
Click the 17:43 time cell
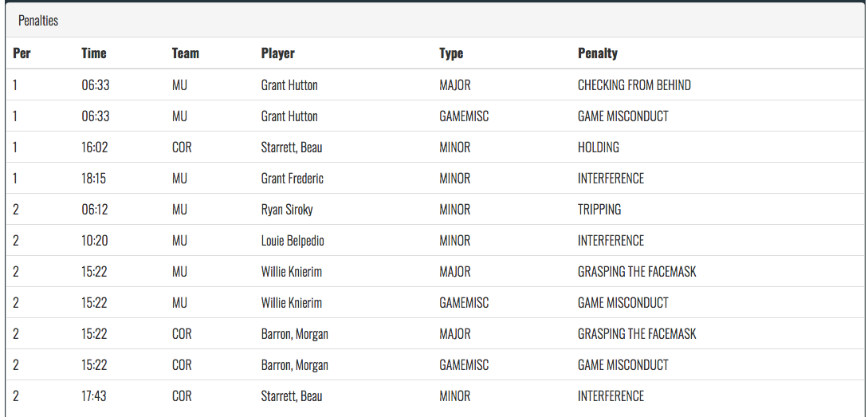coord(95,396)
